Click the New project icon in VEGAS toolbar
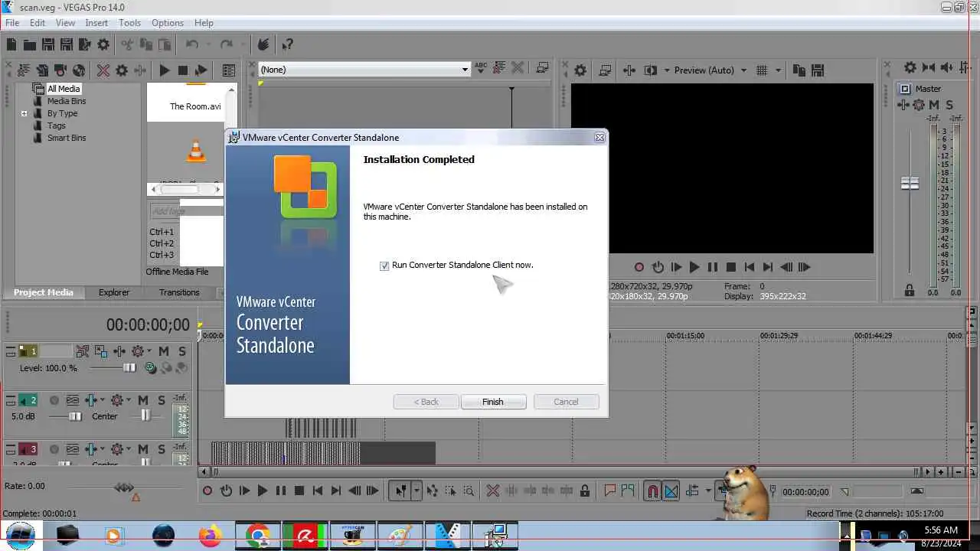Screen dimensions: 980x551 pos(11,45)
